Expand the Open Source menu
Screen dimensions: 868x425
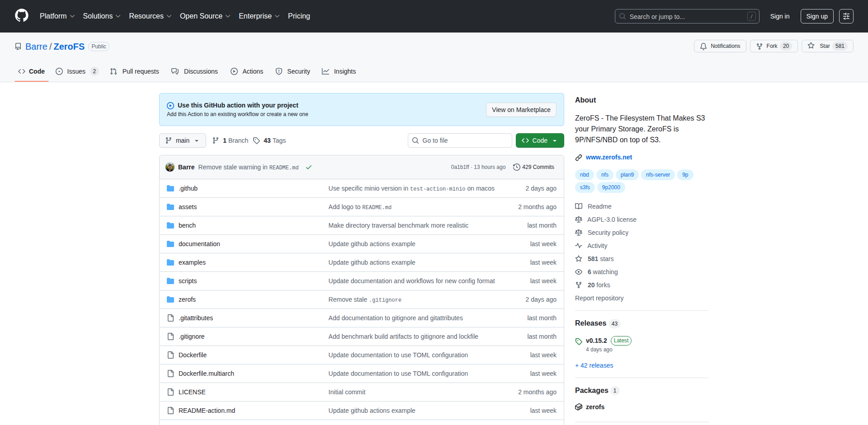[x=205, y=16]
